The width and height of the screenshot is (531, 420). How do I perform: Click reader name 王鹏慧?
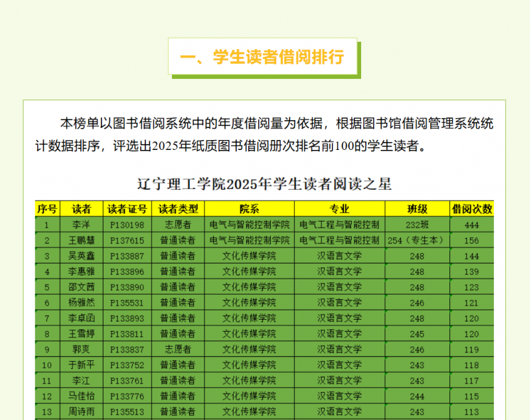[81, 240]
